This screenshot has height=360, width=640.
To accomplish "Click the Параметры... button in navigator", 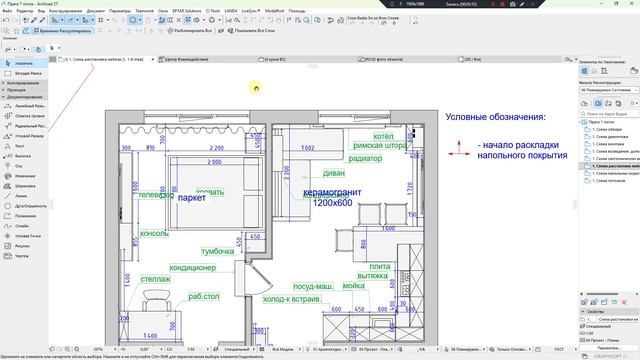I will point(608,348).
